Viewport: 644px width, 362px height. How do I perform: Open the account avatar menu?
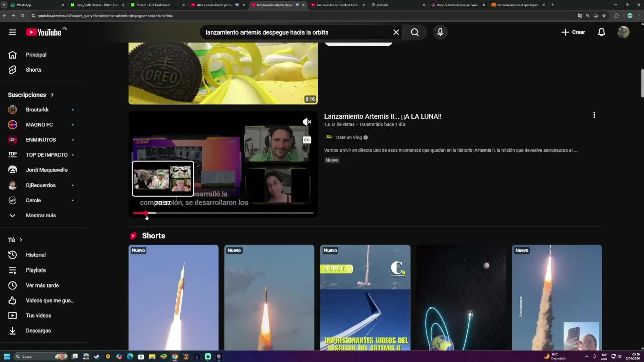click(x=623, y=32)
